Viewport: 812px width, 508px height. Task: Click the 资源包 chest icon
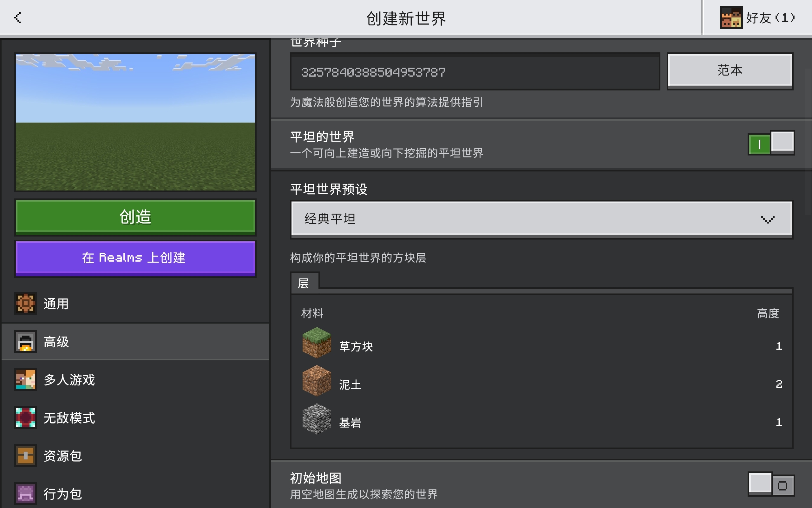25,456
